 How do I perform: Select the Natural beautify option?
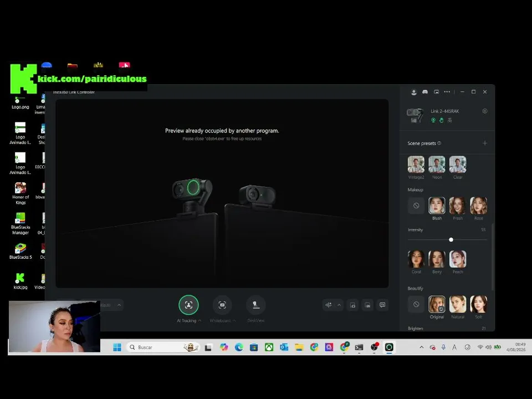click(458, 304)
